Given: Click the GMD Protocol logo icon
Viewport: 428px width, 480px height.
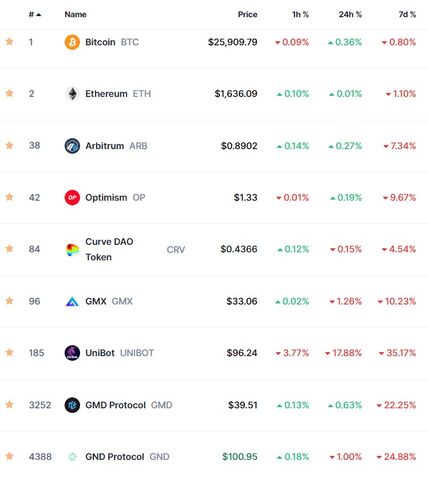Looking at the screenshot, I should click(72, 405).
